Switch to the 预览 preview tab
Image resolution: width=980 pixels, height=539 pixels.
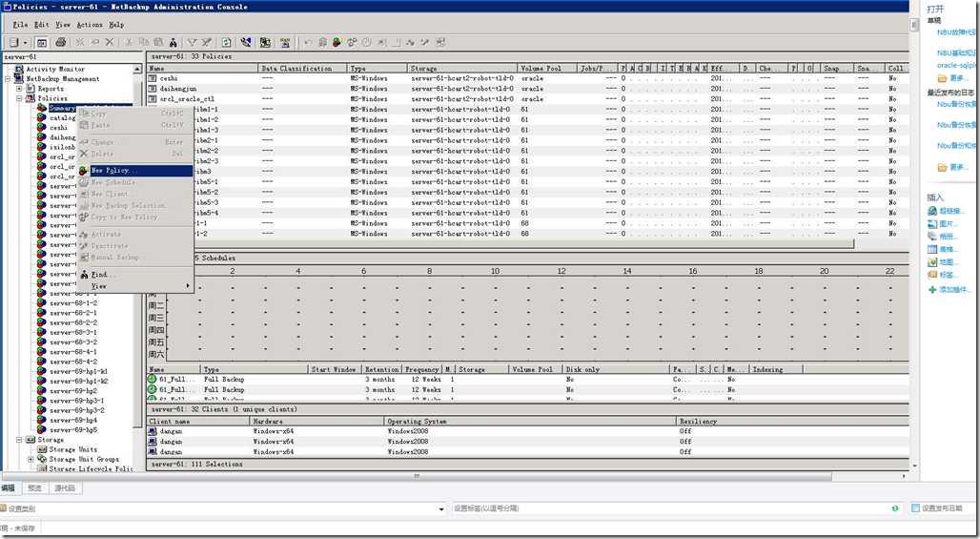35,487
